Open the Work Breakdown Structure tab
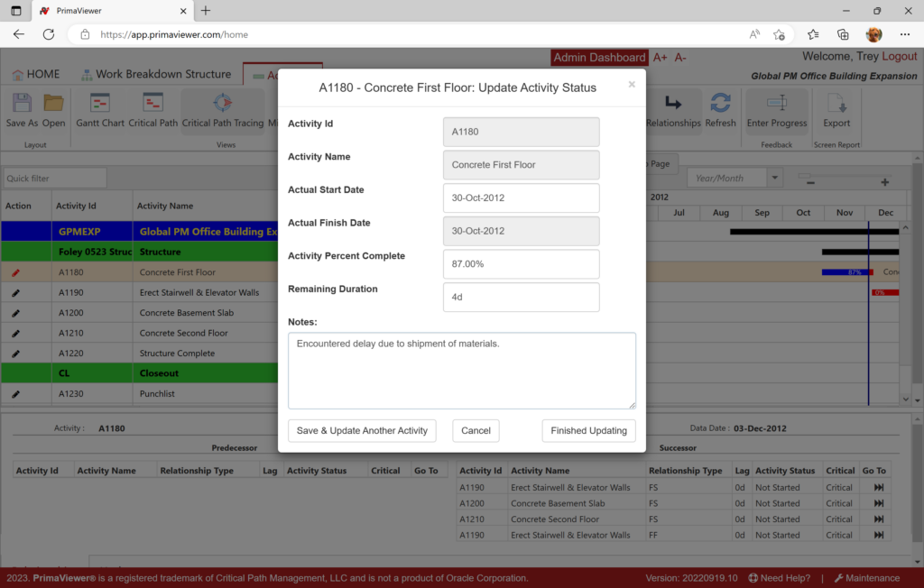The width and height of the screenshot is (924, 588). click(x=156, y=74)
